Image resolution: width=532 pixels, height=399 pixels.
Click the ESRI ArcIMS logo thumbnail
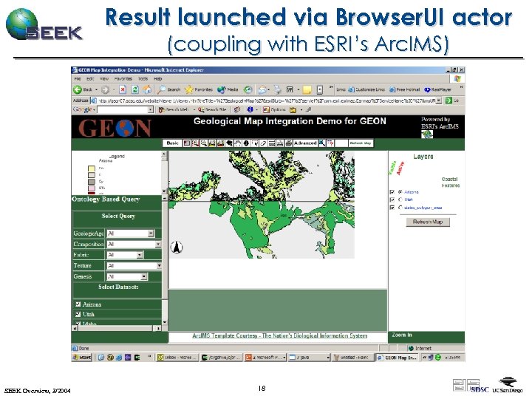pyautogui.click(x=427, y=134)
